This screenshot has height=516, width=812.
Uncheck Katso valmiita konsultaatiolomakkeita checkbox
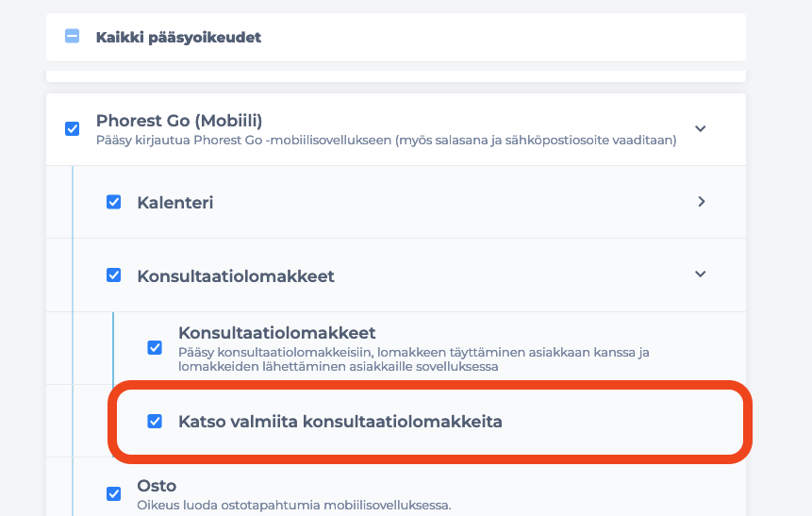click(155, 421)
